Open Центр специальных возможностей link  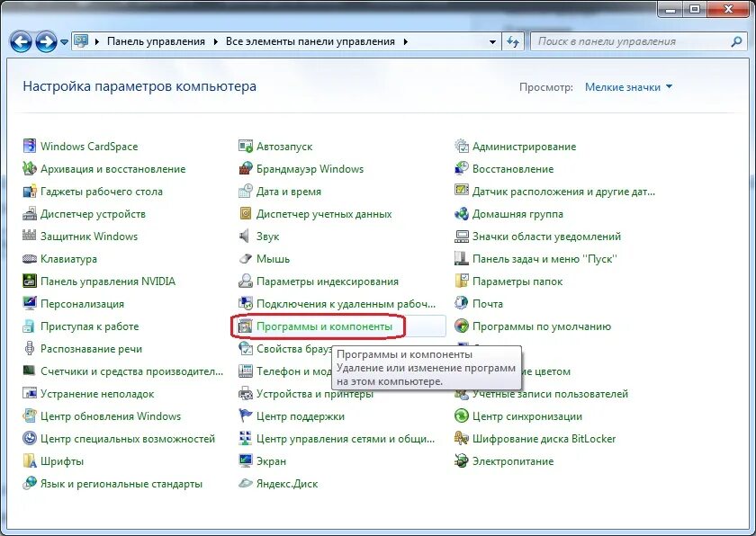click(x=128, y=439)
